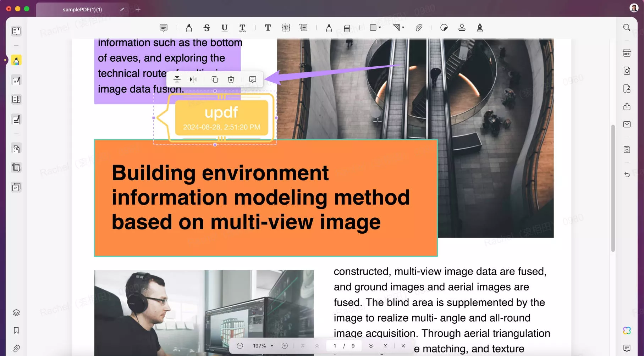Undo the last action
The height and width of the screenshot is (356, 644).
pos(627,174)
